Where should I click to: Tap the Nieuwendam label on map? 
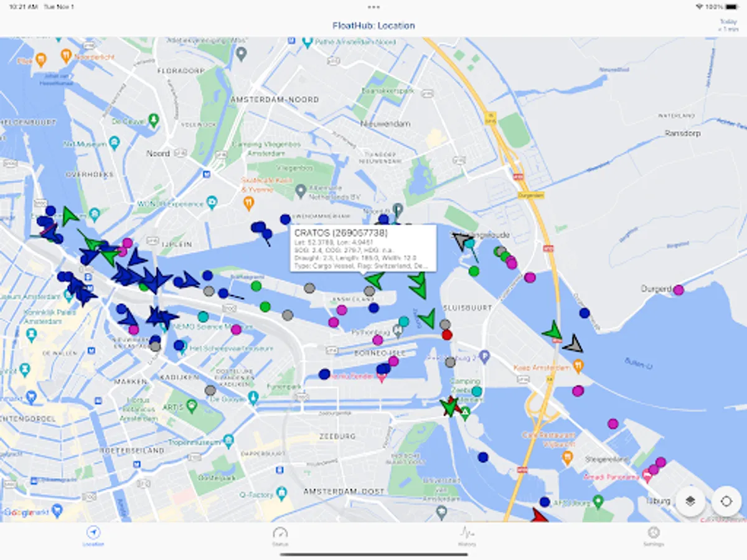[x=385, y=124]
